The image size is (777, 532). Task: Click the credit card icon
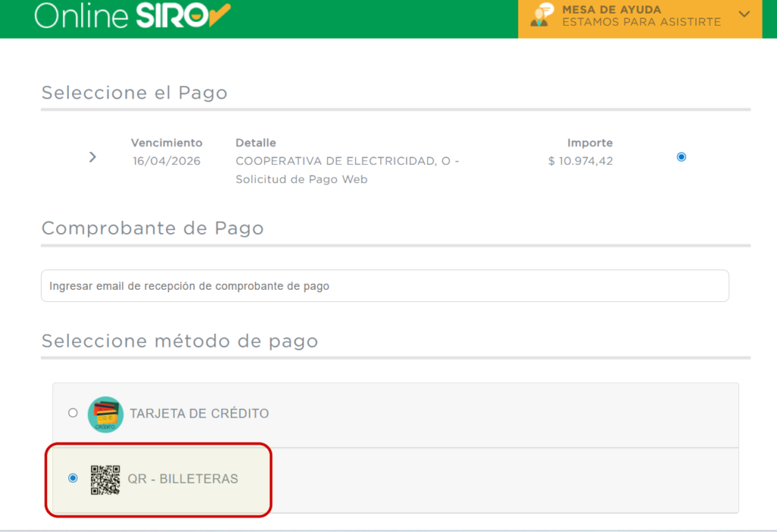click(105, 414)
